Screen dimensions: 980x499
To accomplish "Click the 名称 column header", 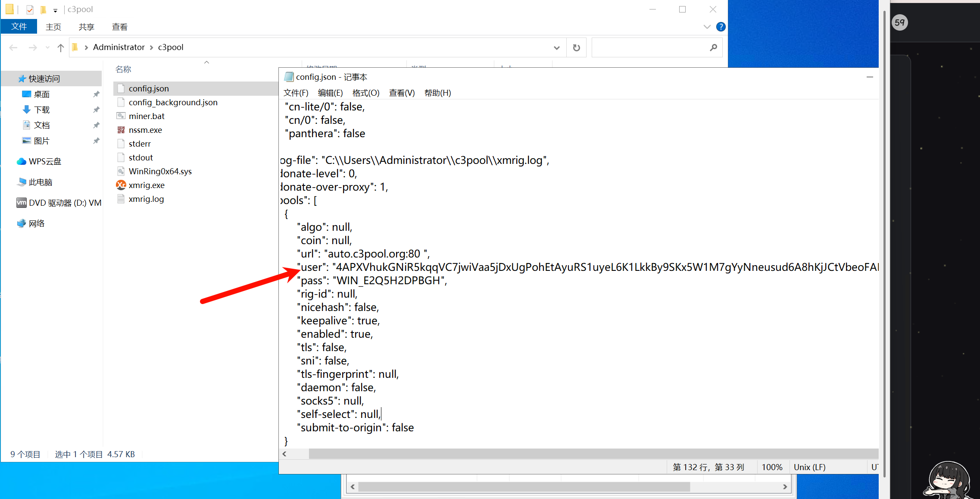I will pos(123,69).
